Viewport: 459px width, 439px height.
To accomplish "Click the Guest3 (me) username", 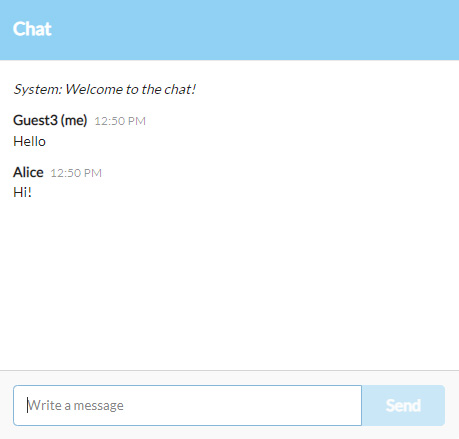I will pos(50,120).
